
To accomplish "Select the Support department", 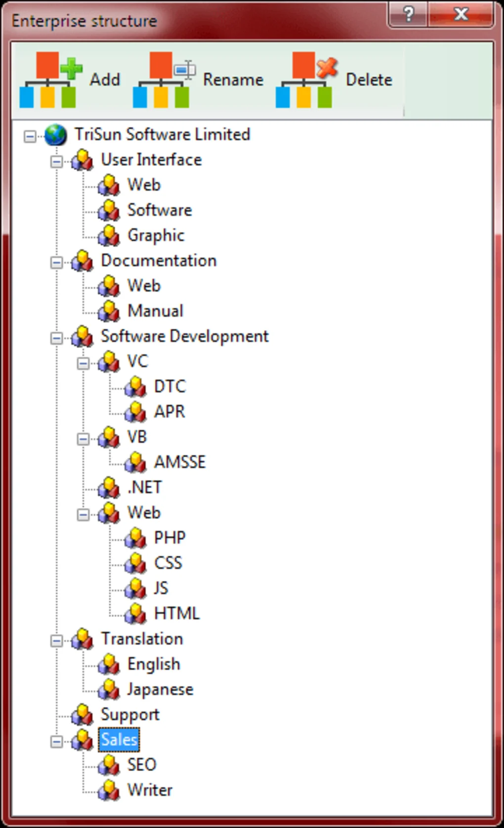I will coord(130,715).
